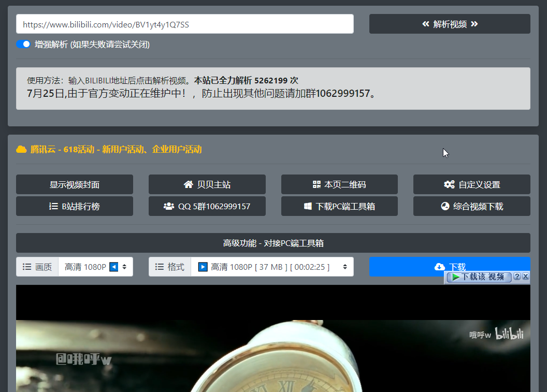Click the green play icon on 下载该视频 overlay
Screen dimensions: 547x392
tap(455, 277)
